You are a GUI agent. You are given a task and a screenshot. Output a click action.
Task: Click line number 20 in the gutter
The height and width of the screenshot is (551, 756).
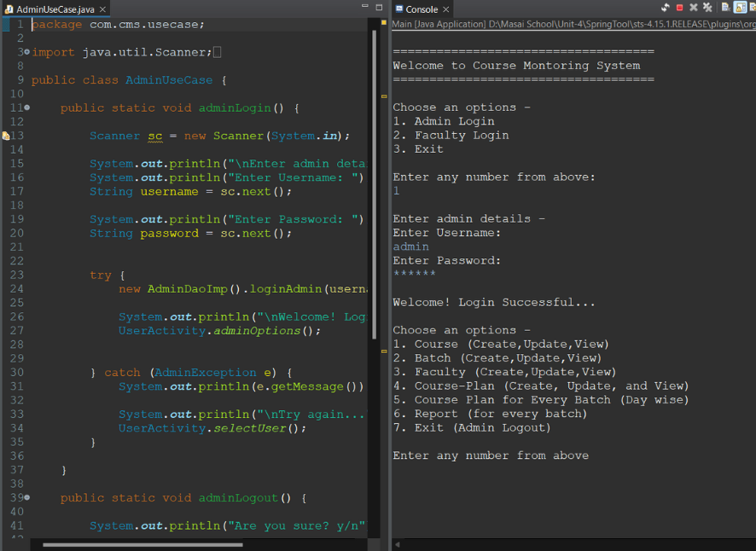17,234
